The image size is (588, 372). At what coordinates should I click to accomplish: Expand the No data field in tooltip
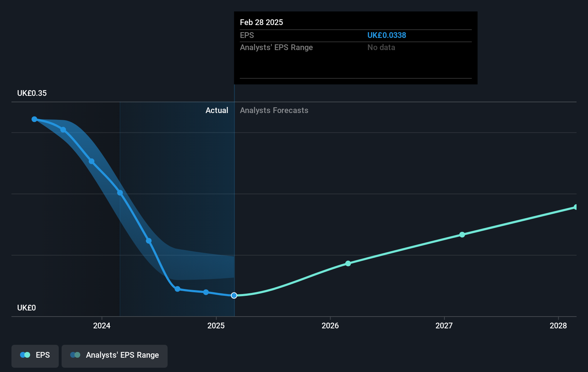[x=381, y=47]
